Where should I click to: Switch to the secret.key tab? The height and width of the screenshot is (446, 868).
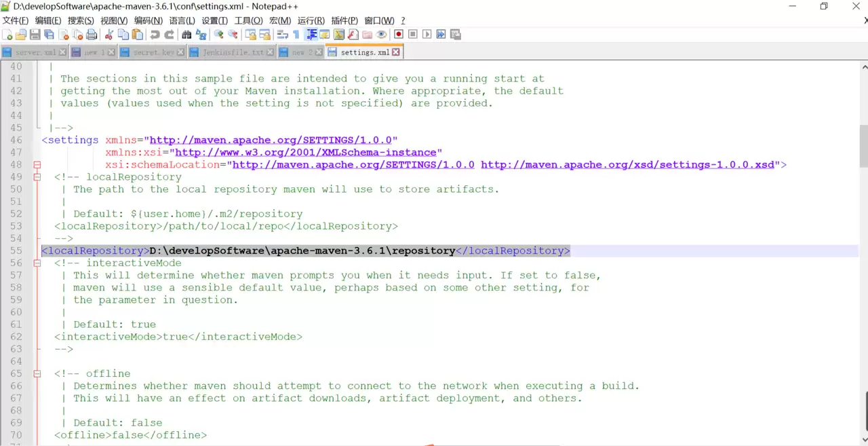pos(153,52)
